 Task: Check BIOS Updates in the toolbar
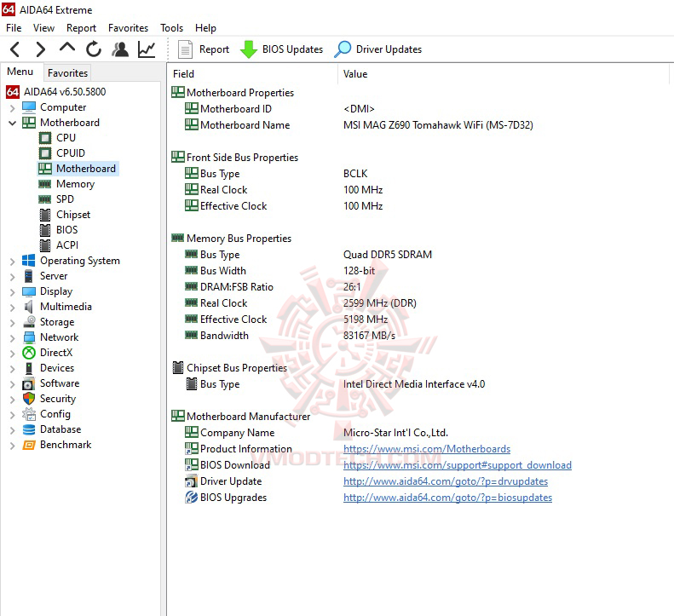pos(281,49)
